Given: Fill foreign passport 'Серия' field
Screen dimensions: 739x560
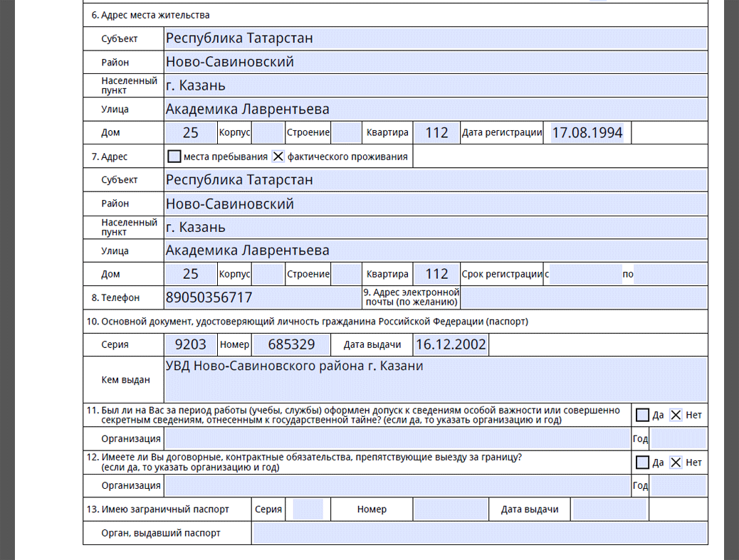Looking at the screenshot, I should tap(308, 509).
